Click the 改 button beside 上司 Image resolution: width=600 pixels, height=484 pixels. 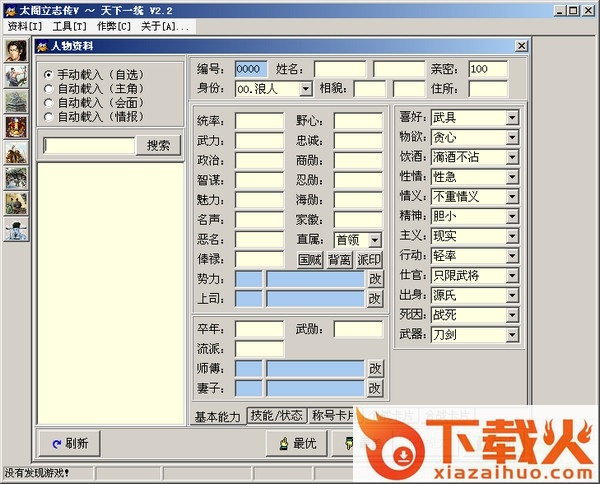pos(375,299)
